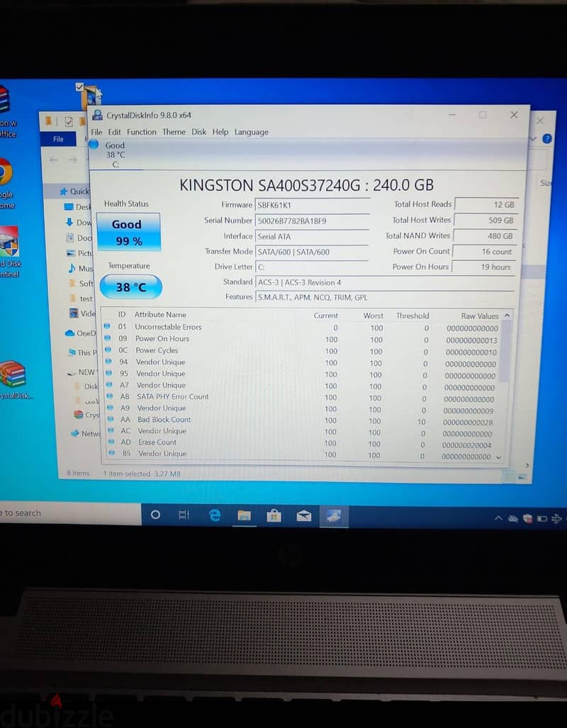567x728 pixels.
Task: Click the Total Host Reads value 12 GB
Action: click(485, 204)
